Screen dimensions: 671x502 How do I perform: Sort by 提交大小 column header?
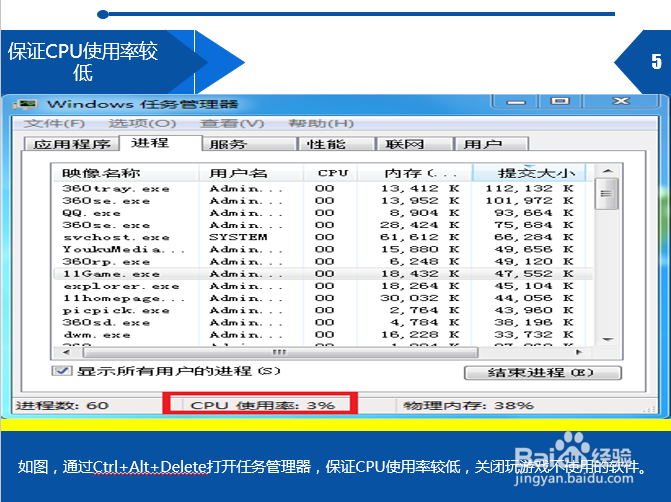[x=529, y=173]
